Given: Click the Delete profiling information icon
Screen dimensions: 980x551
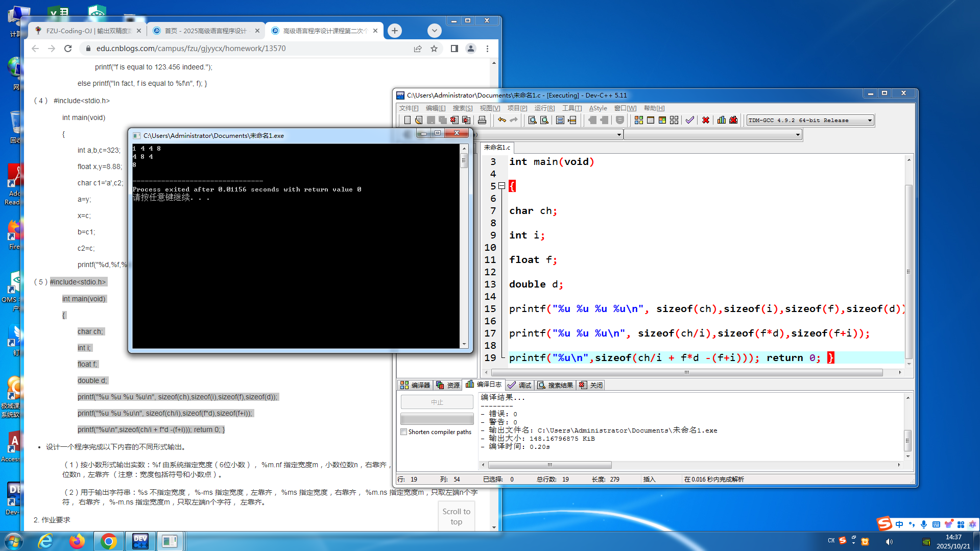Looking at the screenshot, I should 733,120.
